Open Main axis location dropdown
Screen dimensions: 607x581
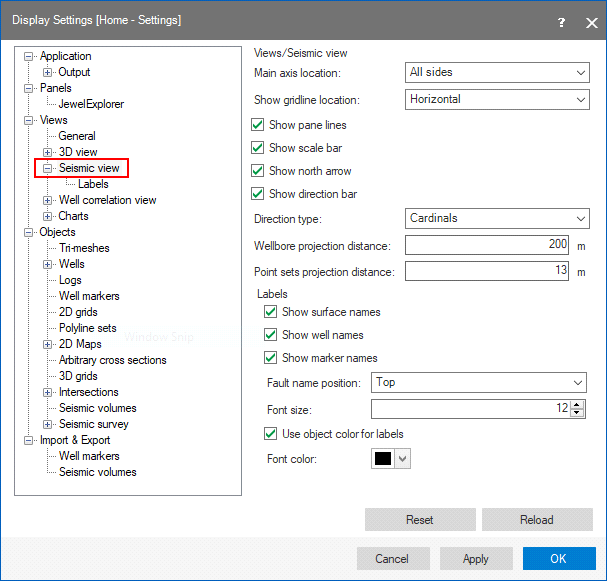pyautogui.click(x=497, y=73)
